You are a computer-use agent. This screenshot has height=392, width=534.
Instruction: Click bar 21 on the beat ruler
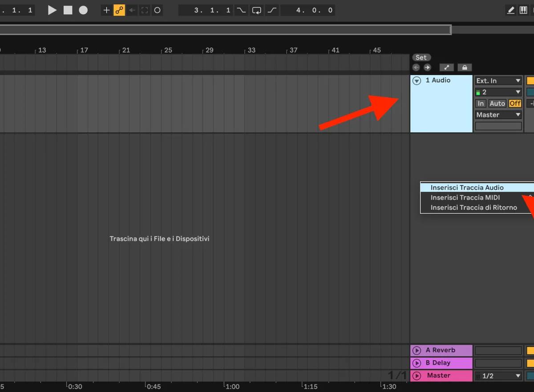(126, 50)
